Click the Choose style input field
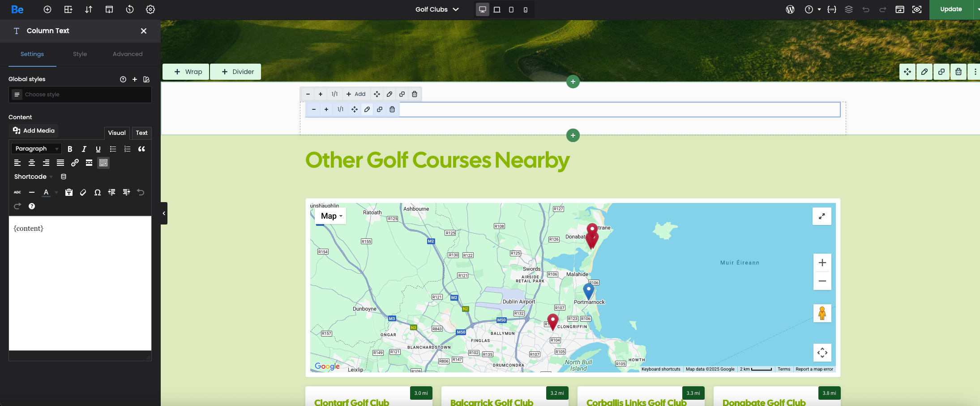The height and width of the screenshot is (406, 980). [85, 95]
